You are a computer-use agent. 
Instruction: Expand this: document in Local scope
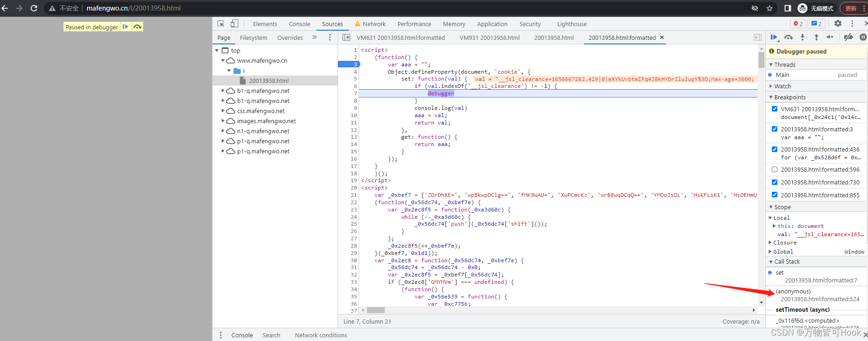774,226
